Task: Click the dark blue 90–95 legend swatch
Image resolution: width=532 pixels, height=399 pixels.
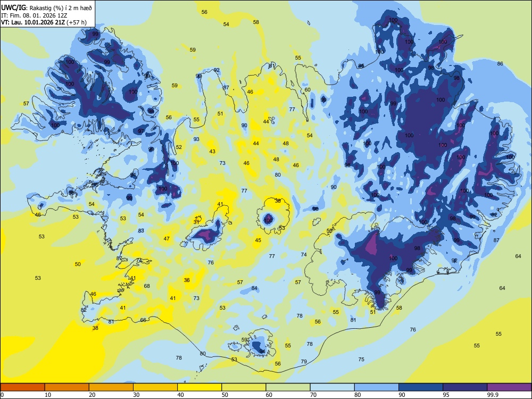Action: (421, 387)
